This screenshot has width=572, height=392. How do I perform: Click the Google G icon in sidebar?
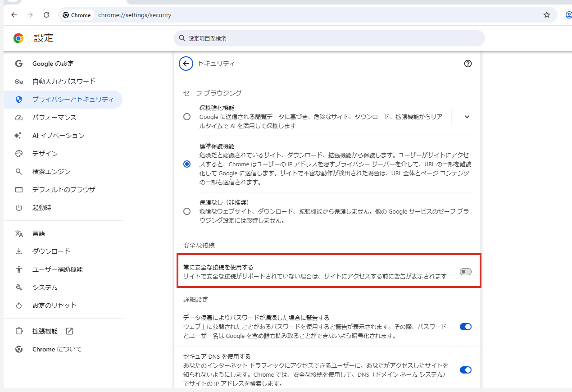18,64
